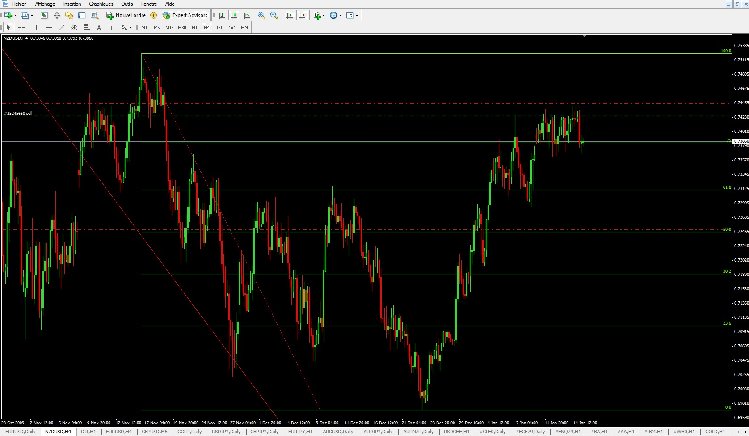The image size is (749, 436).
Task: Open the Outils menu
Action: coord(127,4)
